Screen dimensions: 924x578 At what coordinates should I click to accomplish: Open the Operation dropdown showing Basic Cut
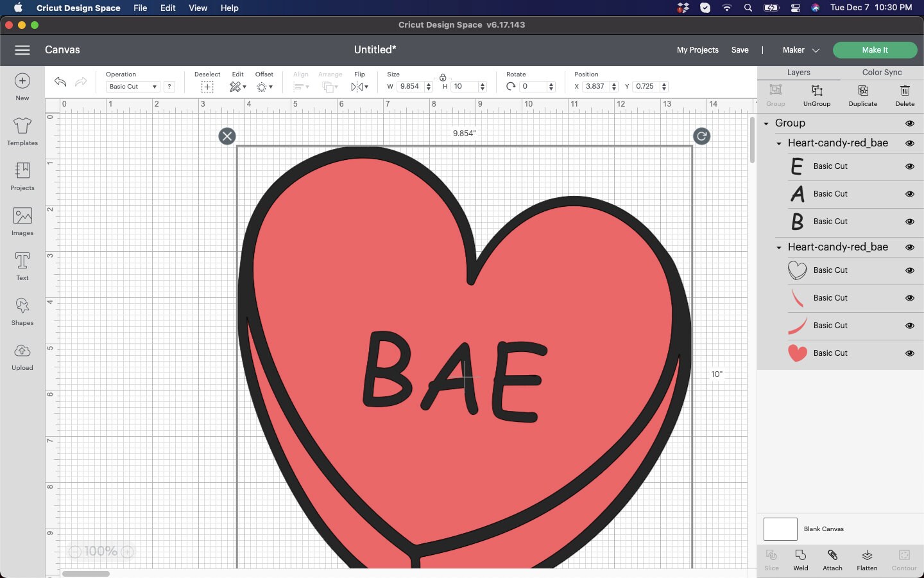click(x=132, y=87)
